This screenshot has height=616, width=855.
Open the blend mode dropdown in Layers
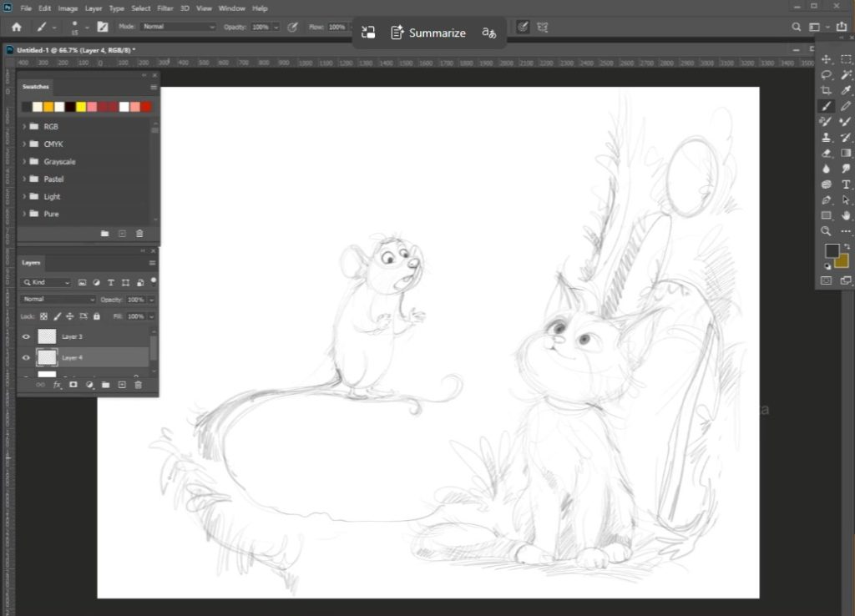tap(57, 299)
